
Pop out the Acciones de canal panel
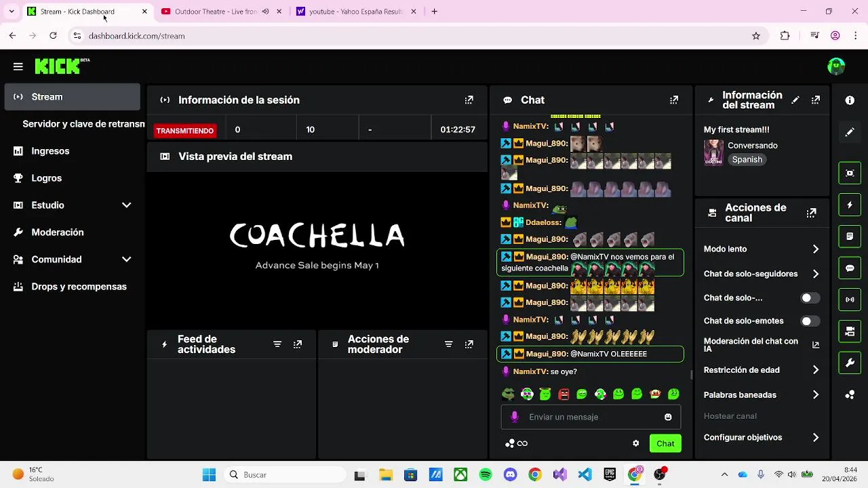click(811, 213)
